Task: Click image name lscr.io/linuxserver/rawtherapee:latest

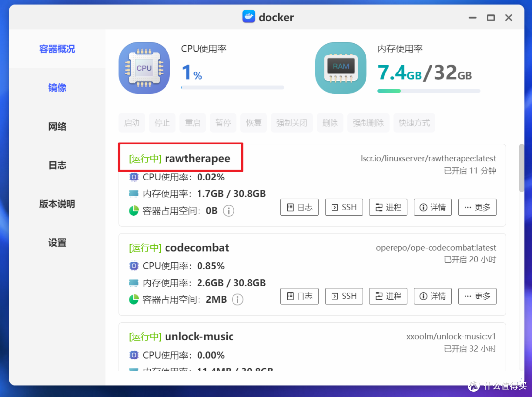Action: [428, 159]
